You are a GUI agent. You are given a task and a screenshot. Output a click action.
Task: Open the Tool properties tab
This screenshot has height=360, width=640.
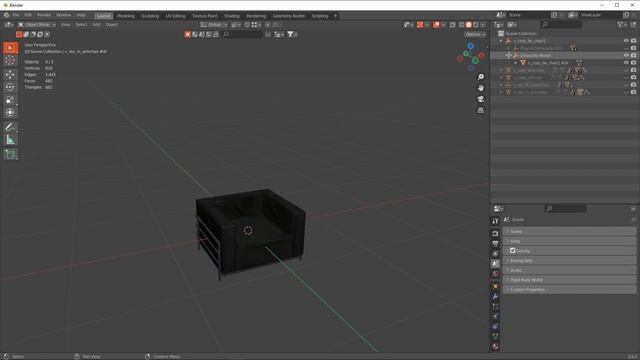tap(495, 221)
